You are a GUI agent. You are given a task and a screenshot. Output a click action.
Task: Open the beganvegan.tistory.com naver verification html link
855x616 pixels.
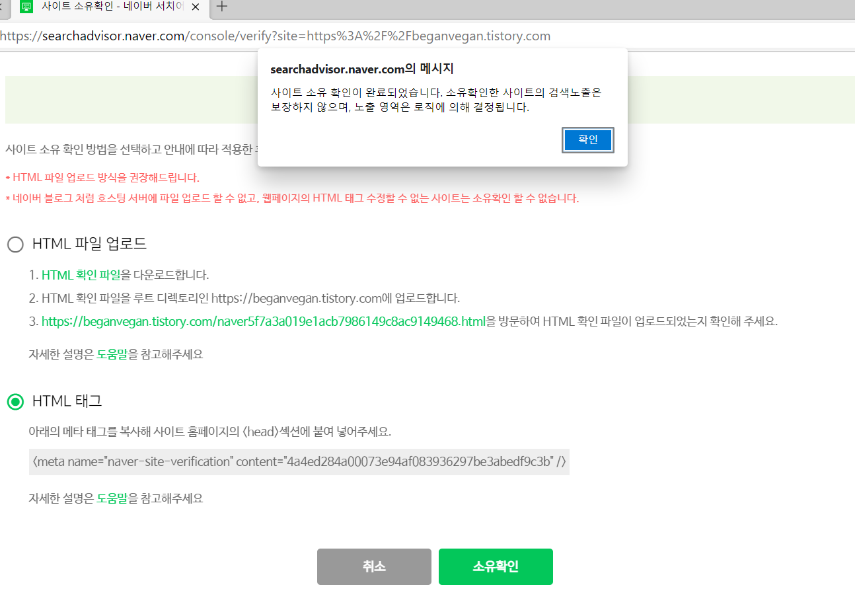pyautogui.click(x=264, y=321)
